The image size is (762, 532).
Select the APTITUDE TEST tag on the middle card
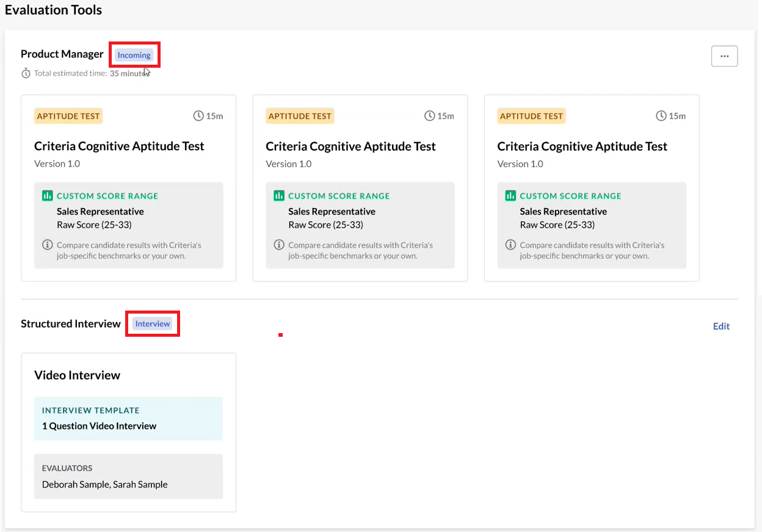pyautogui.click(x=300, y=116)
